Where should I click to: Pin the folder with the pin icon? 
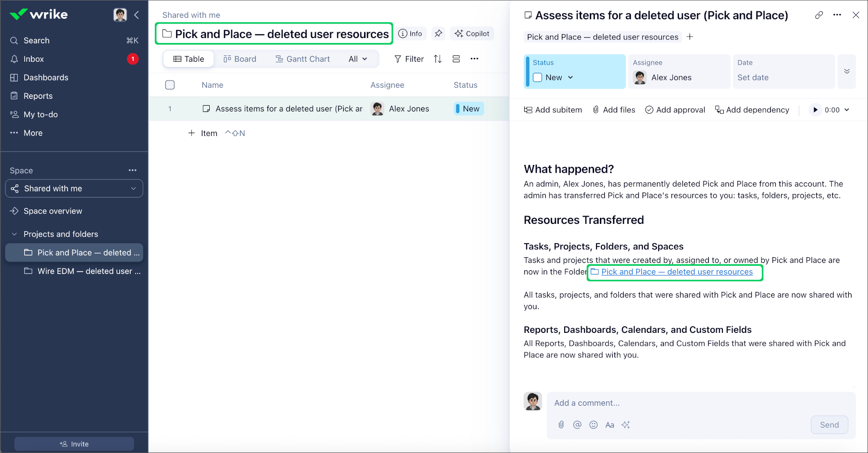click(438, 34)
